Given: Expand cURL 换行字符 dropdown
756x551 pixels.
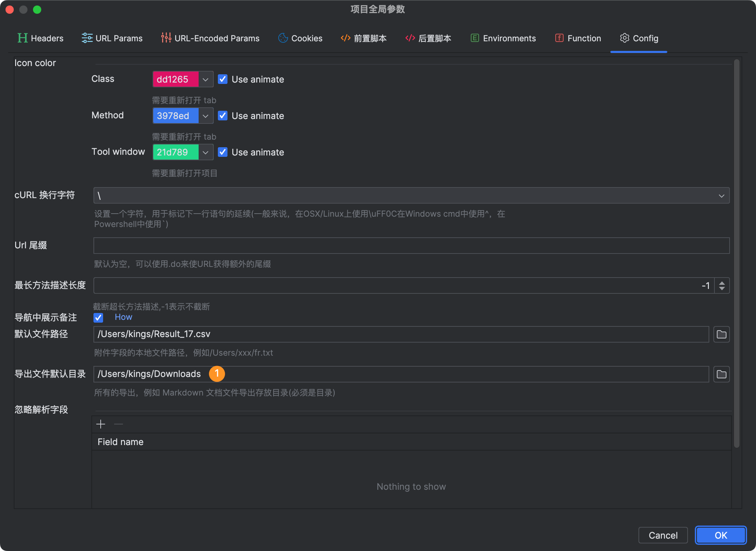Looking at the screenshot, I should [x=721, y=196].
